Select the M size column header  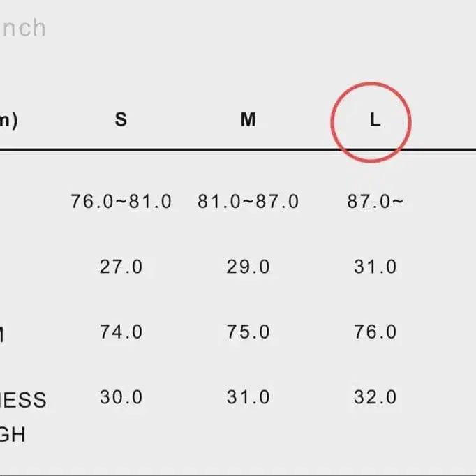tap(248, 120)
